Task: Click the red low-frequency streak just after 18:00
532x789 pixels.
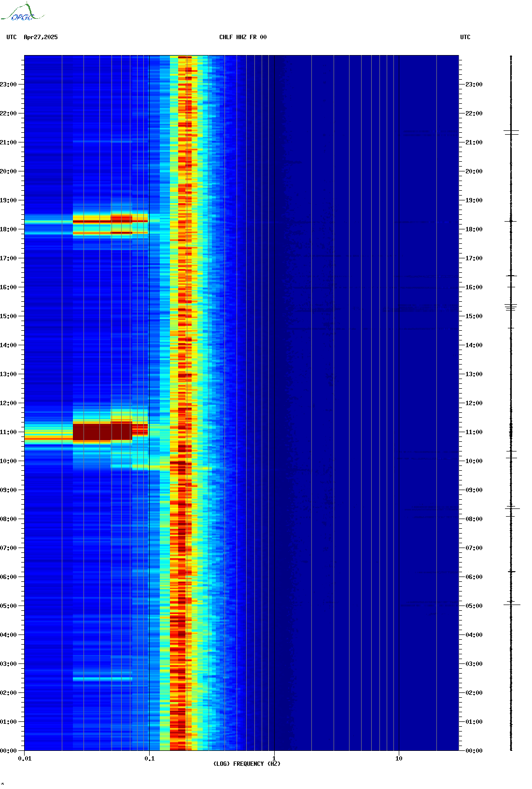Action: [110, 221]
